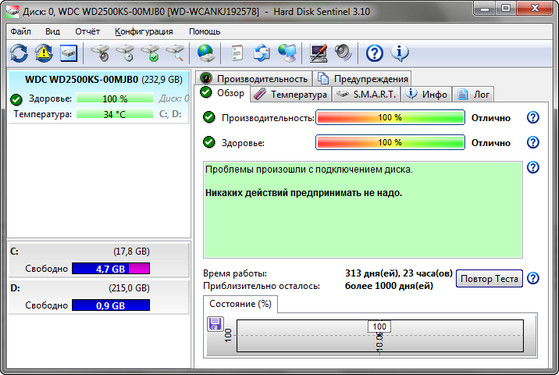Open the yellow warning alert toolbar icon

pos(43,53)
